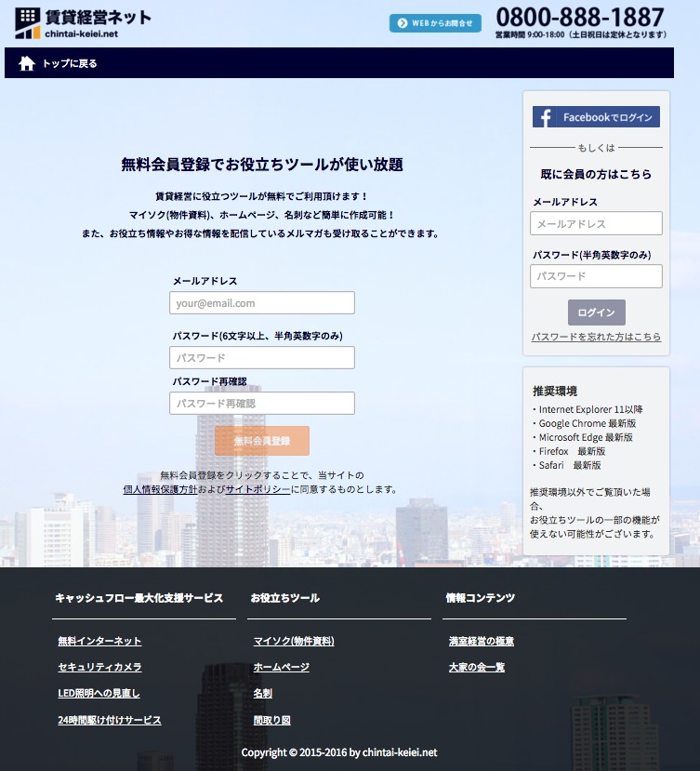
Task: Click the member login パスワード field
Action: (x=596, y=276)
